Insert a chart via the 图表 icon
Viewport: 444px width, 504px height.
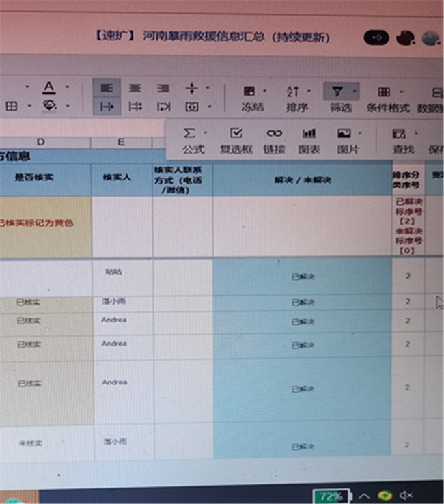click(309, 139)
